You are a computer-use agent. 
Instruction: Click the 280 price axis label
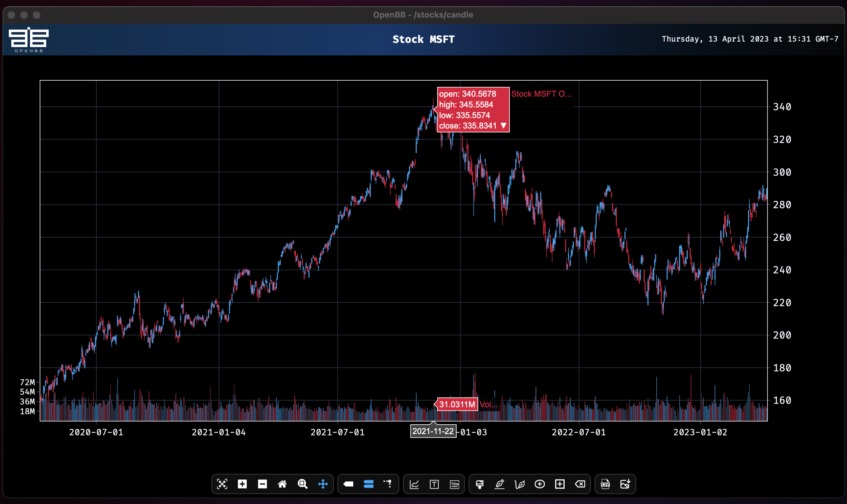782,205
